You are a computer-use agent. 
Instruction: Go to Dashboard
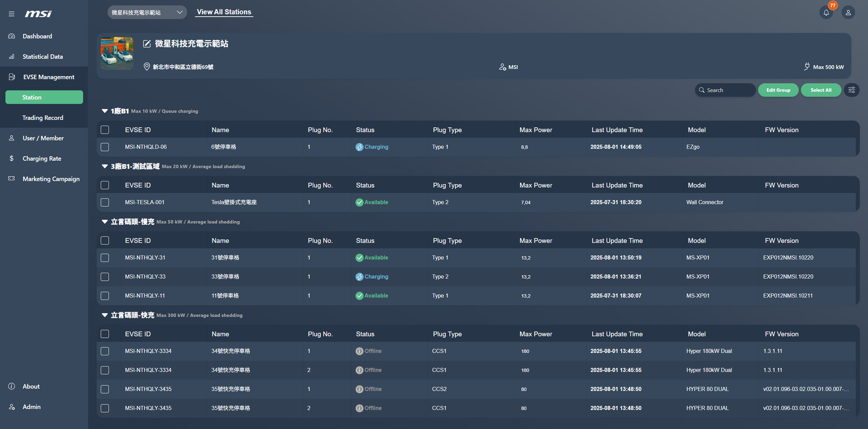pos(38,36)
